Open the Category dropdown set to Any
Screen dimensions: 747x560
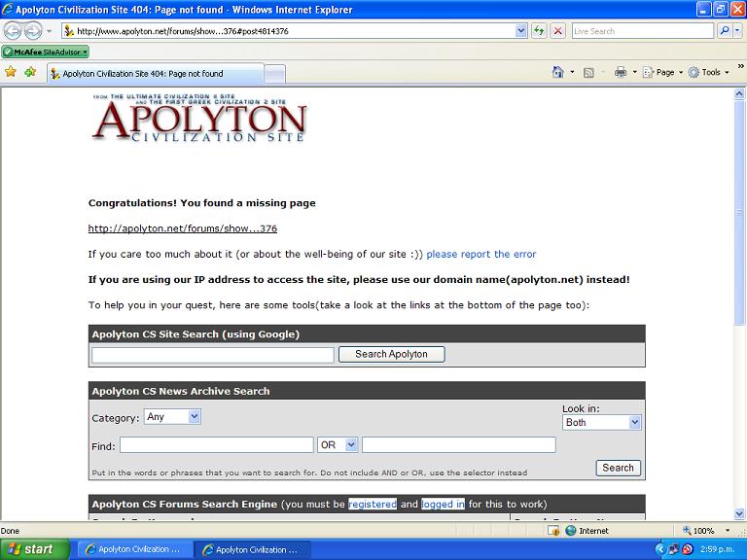click(172, 416)
